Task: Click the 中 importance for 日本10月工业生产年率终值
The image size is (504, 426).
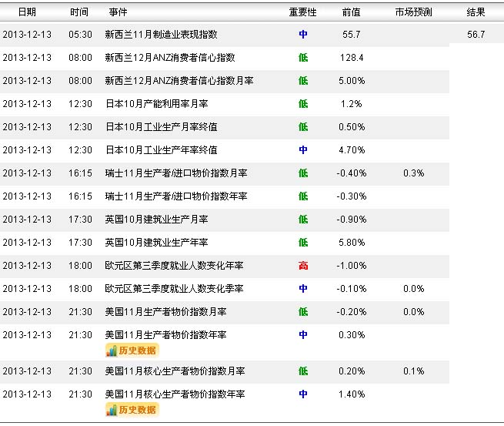Action: [303, 150]
